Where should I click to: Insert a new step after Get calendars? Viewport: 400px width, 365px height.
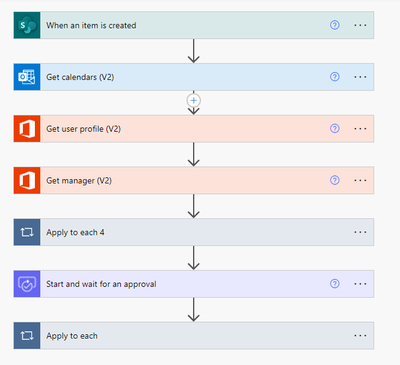coord(194,100)
